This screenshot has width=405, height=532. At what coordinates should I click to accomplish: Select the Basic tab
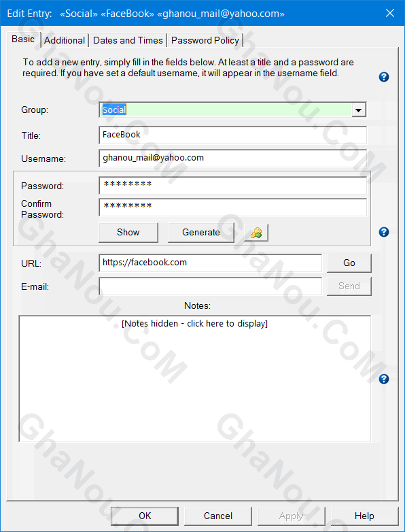click(23, 39)
